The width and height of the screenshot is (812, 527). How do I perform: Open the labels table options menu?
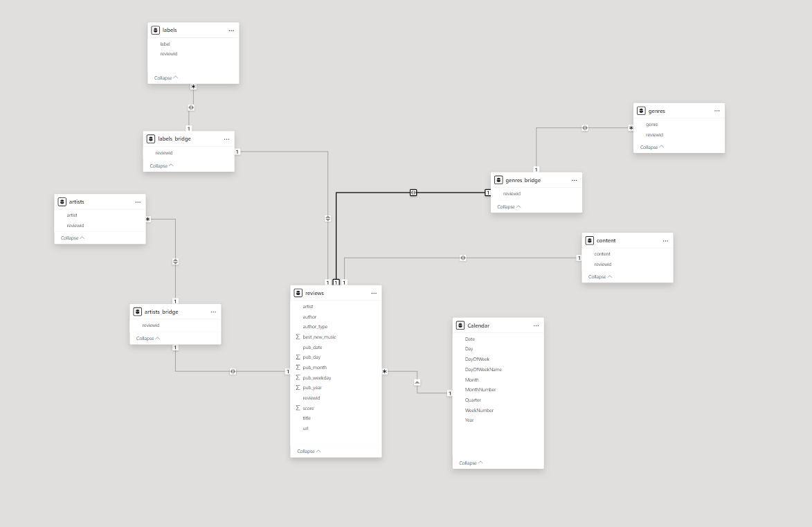pyautogui.click(x=231, y=30)
